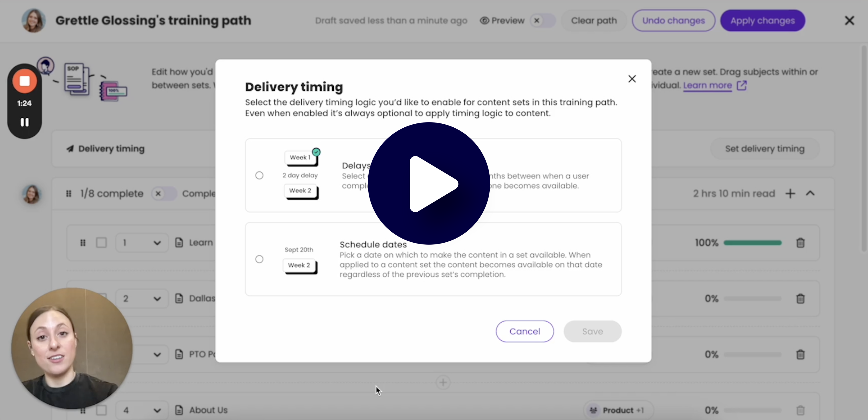This screenshot has height=420, width=868.
Task: Click the external link icon after Learn more
Action: 742,85
